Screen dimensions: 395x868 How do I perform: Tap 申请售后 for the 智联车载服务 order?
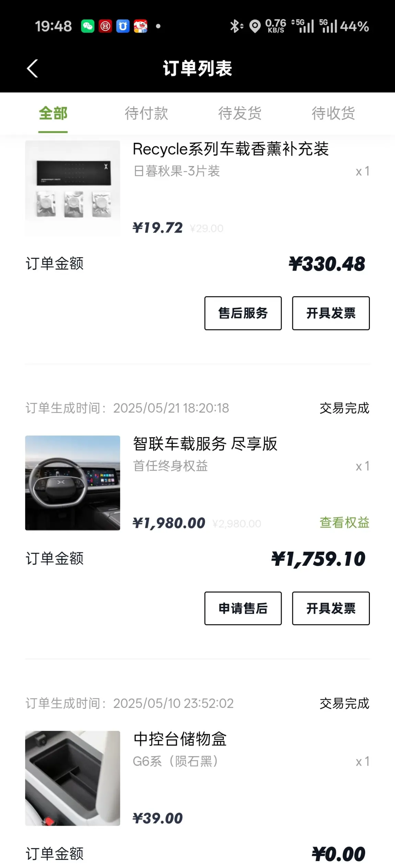tap(243, 608)
